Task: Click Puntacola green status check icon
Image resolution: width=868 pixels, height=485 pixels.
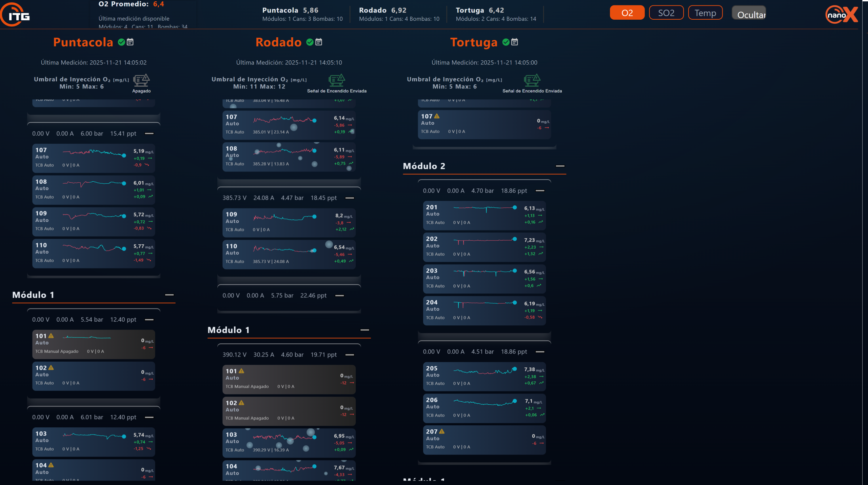Action: (x=121, y=42)
